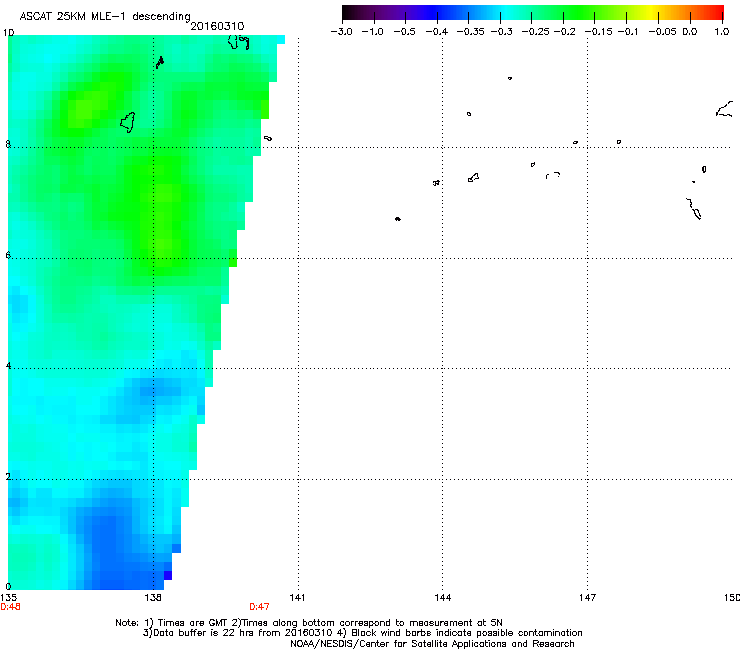Screen dimensions: 740x650
Task: Click the positive 1.0 label at scale end
Action: (x=722, y=32)
